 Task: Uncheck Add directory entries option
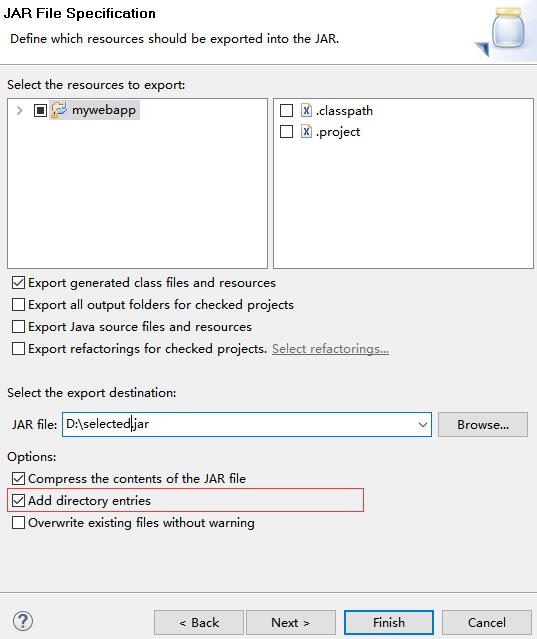(18, 500)
